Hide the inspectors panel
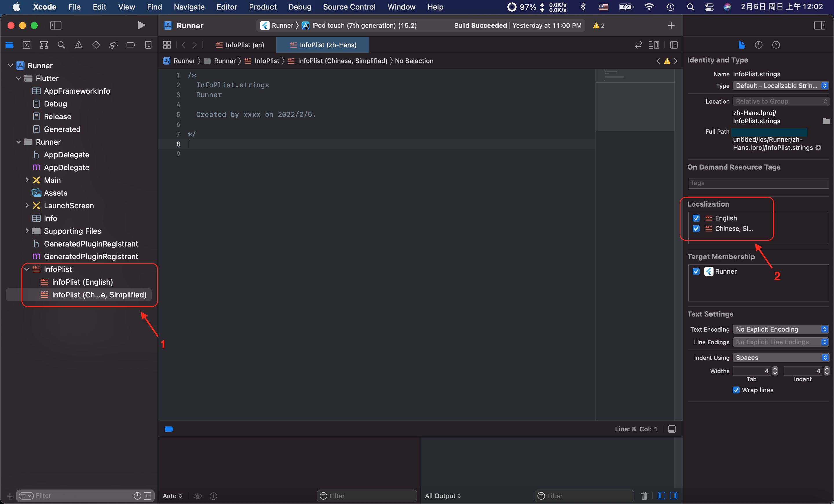 point(820,25)
